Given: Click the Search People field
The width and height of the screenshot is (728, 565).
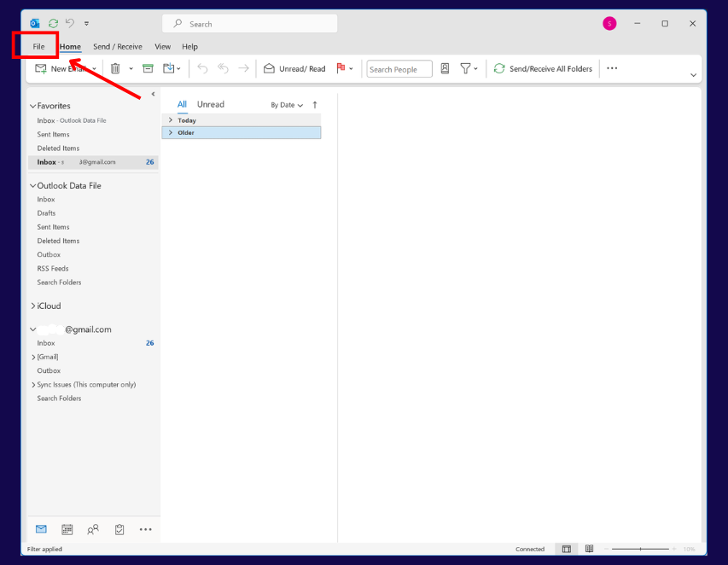Looking at the screenshot, I should pyautogui.click(x=399, y=69).
